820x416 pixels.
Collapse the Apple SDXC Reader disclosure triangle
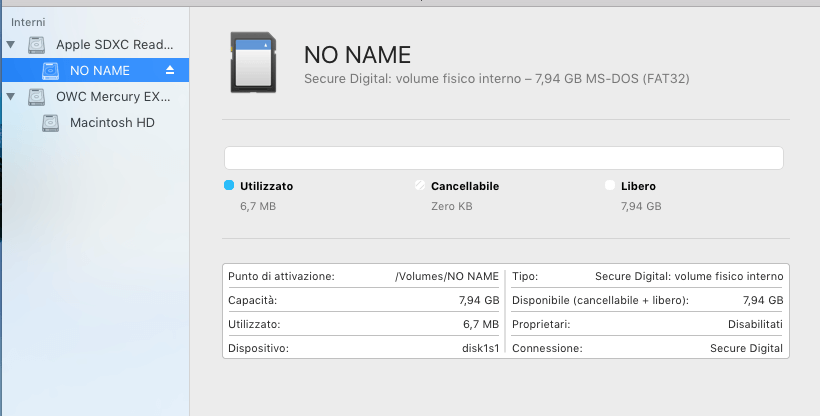tap(11, 45)
